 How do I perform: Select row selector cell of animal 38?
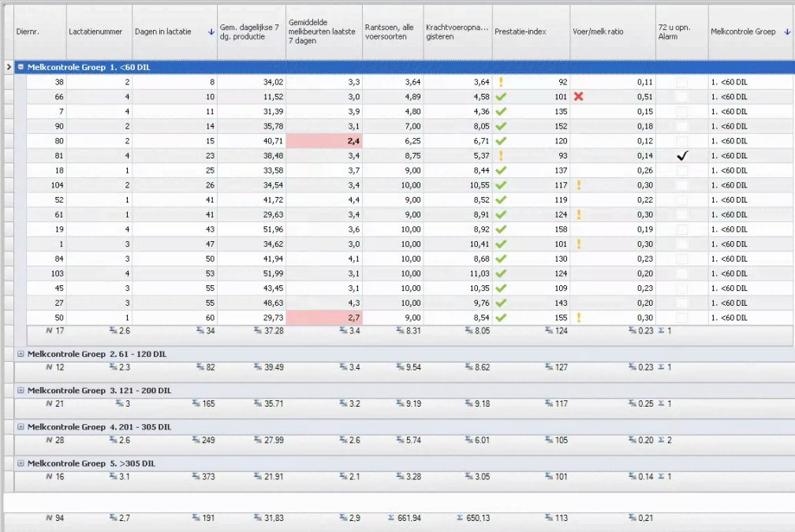click(9, 82)
